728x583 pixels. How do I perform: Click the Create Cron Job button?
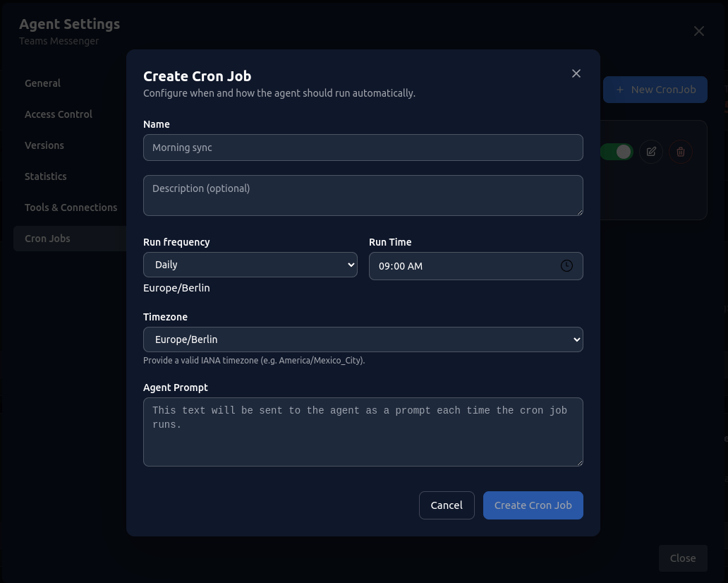click(533, 505)
